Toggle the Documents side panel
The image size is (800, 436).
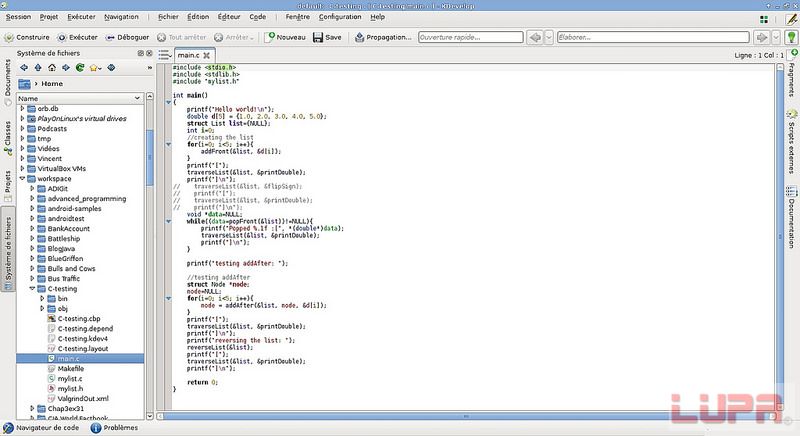[x=8, y=82]
